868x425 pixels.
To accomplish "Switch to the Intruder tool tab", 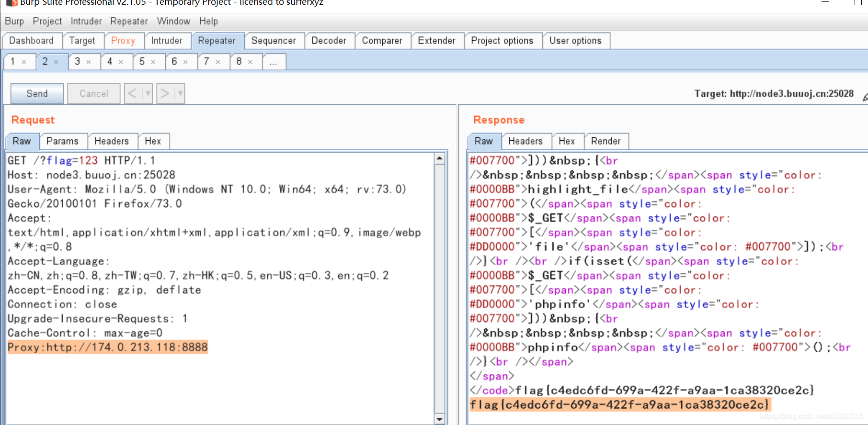I will point(167,41).
